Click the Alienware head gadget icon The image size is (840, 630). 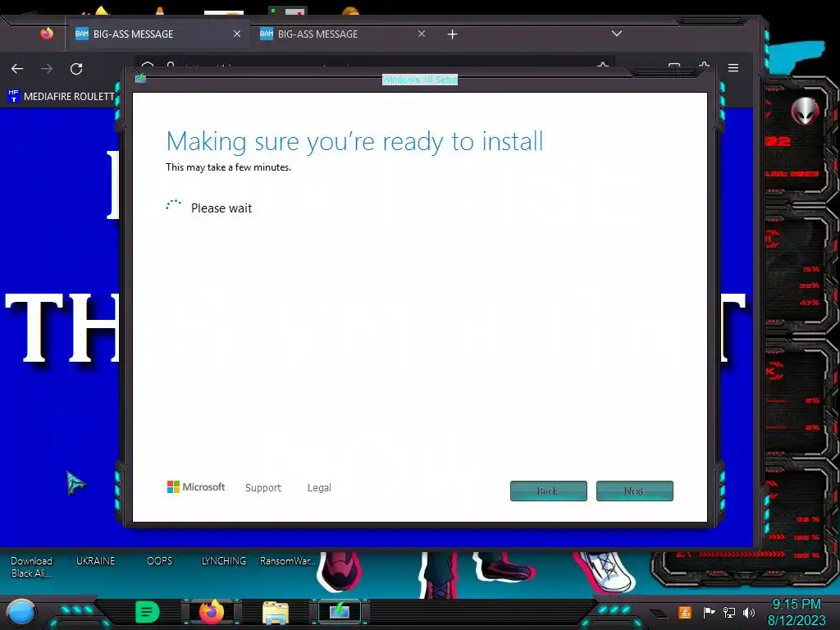[805, 112]
